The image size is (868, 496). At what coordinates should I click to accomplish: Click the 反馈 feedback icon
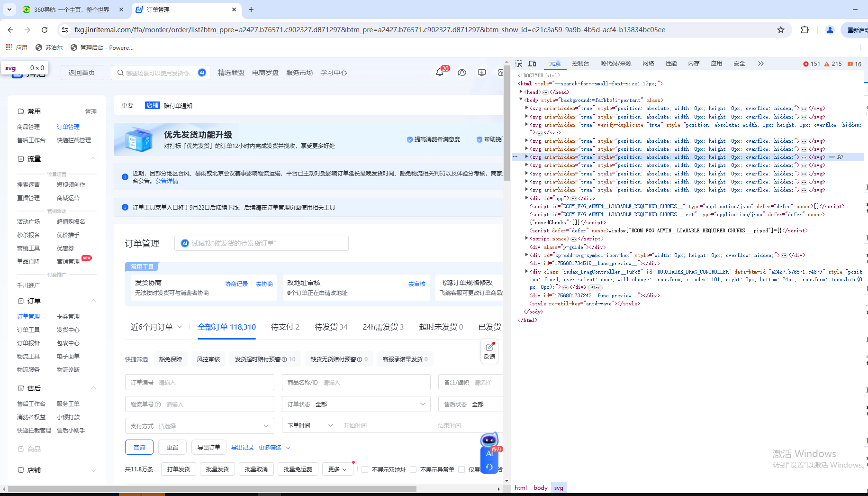[489, 351]
